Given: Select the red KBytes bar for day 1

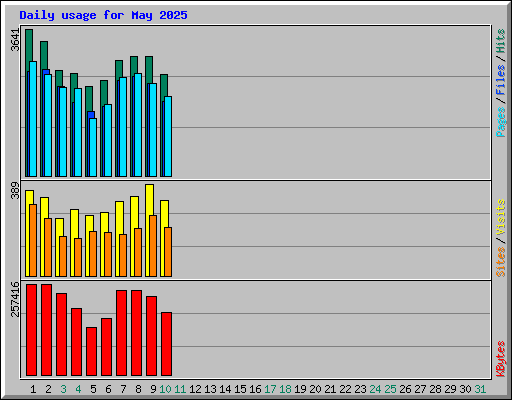Looking at the screenshot, I should click(31, 330).
